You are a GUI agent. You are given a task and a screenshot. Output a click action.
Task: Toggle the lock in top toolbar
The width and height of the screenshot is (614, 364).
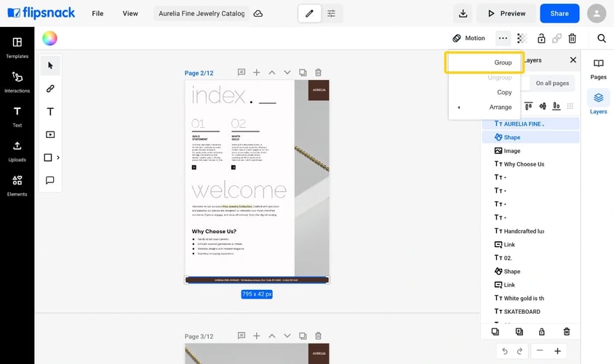pyautogui.click(x=541, y=38)
